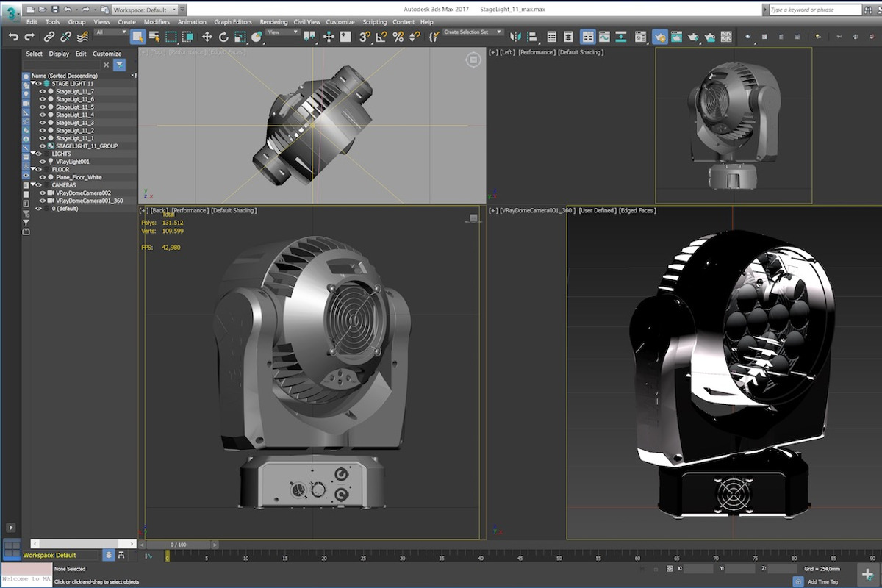
Task: Activate the Select and Scale tool
Action: 240,37
